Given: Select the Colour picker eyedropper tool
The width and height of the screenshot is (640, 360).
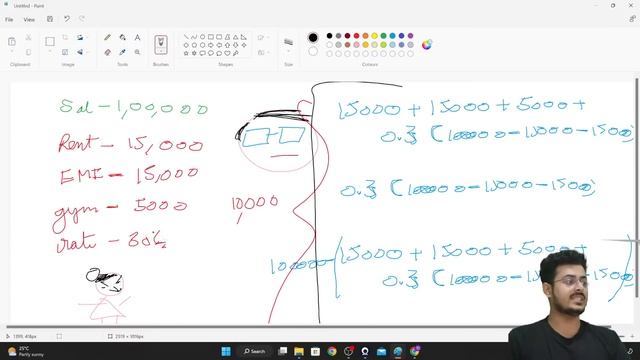Looking at the screenshot, I should 122,52.
